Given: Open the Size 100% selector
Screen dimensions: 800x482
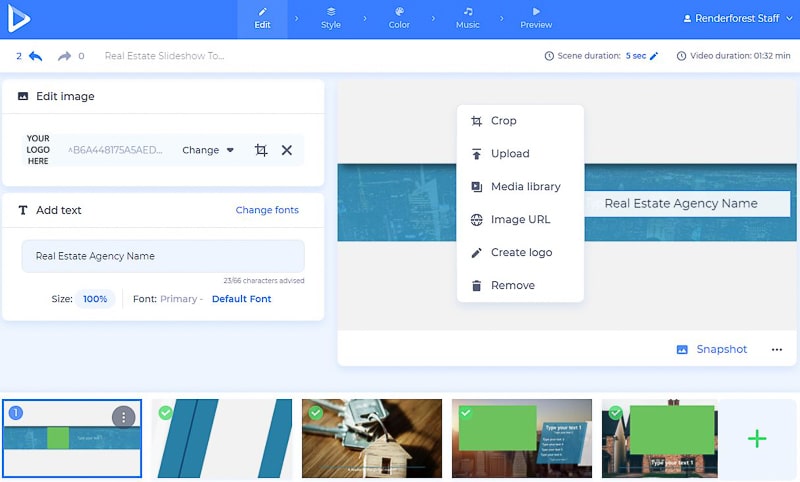Looking at the screenshot, I should tap(95, 299).
